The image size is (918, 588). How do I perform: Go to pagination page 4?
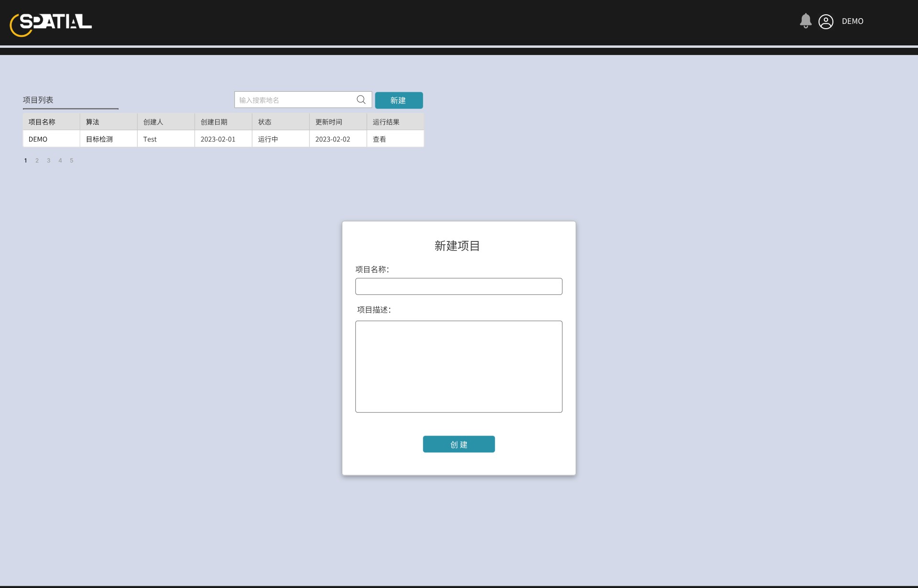60,161
